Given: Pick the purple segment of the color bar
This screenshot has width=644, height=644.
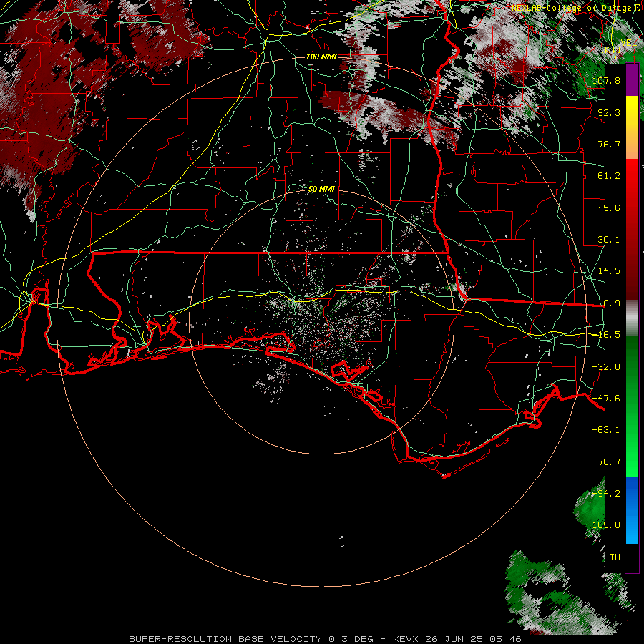Looking at the screenshot, I should [x=632, y=80].
